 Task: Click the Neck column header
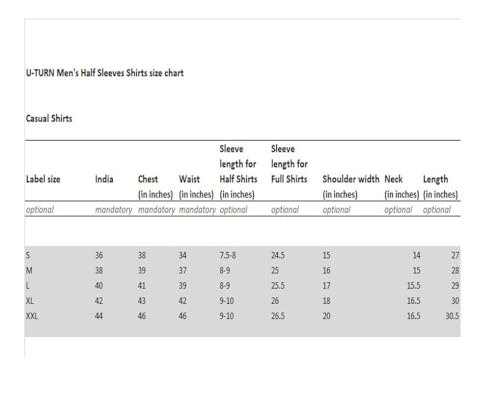401,187
